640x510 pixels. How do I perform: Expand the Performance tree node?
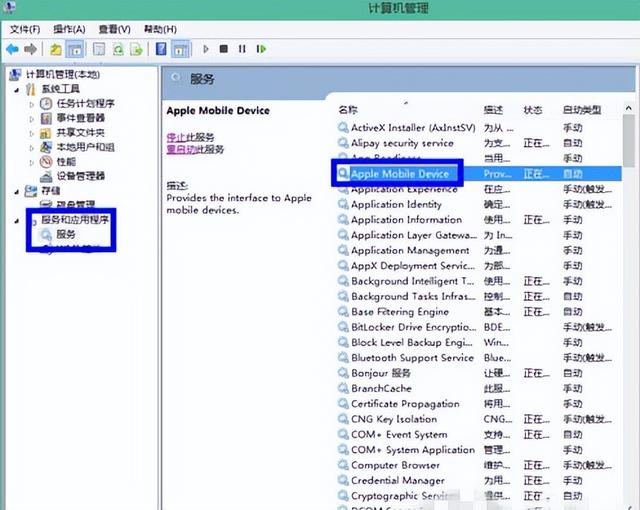click(x=31, y=162)
